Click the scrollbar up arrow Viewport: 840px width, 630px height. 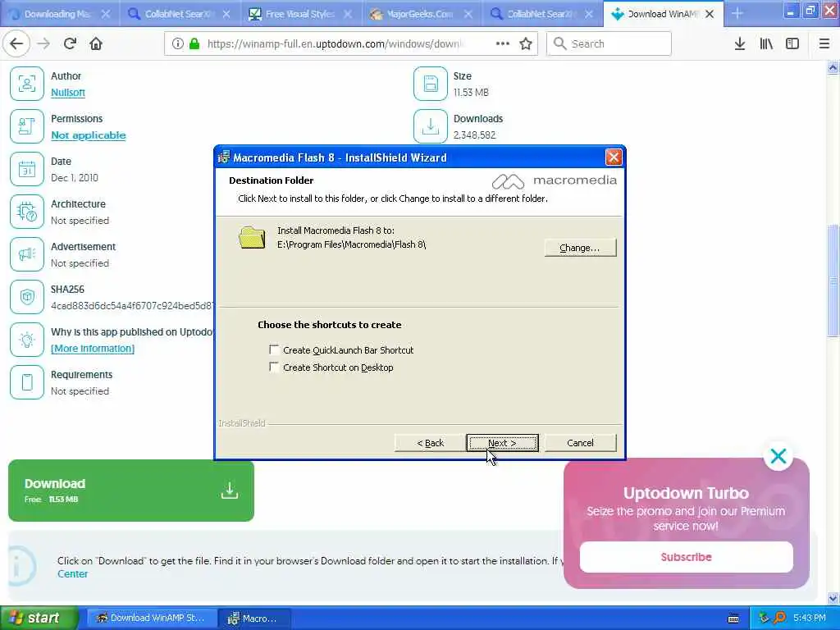pyautogui.click(x=833, y=67)
